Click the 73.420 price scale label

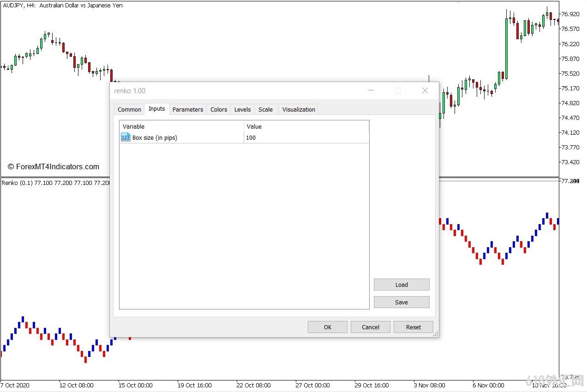570,162
